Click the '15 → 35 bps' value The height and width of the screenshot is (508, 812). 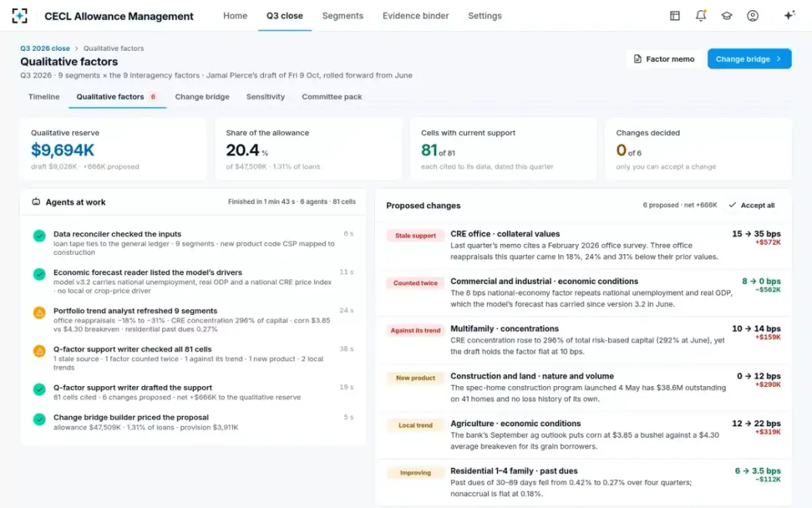pos(757,234)
